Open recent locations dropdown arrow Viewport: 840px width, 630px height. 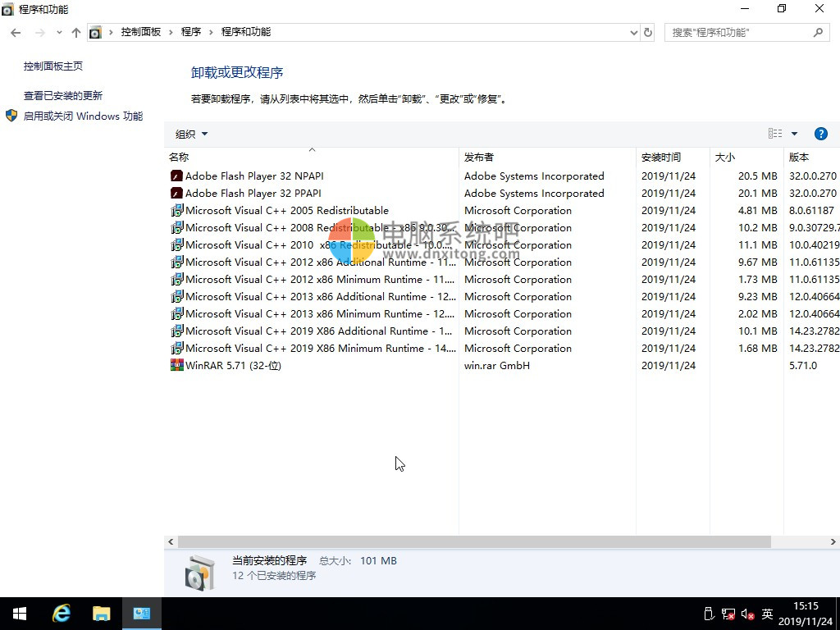point(59,33)
